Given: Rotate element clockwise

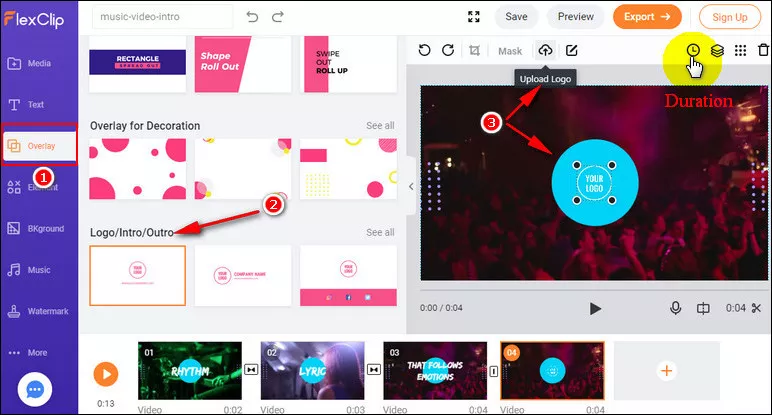Looking at the screenshot, I should 448,50.
